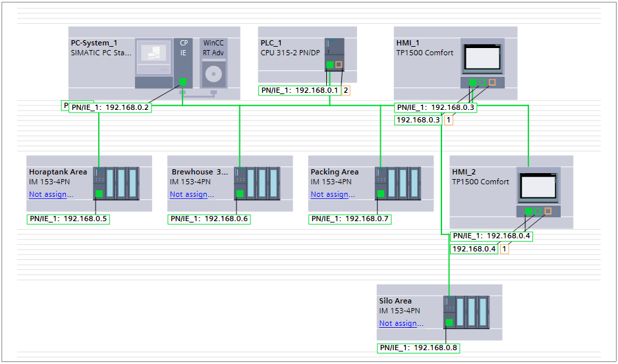Select the PN/IE_1: 192.168.0.8 address label
The width and height of the screenshot is (618, 364).
[x=418, y=348]
